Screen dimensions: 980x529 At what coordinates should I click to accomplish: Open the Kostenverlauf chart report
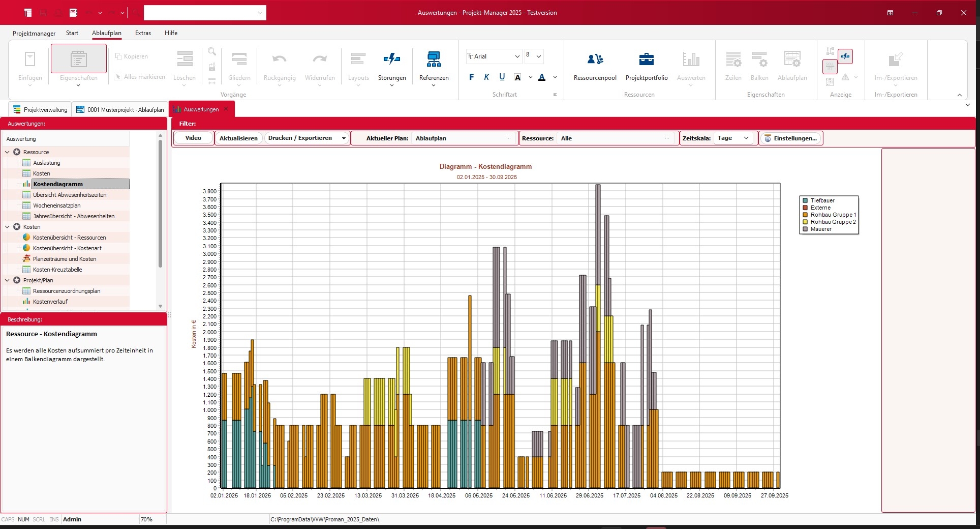pos(50,302)
